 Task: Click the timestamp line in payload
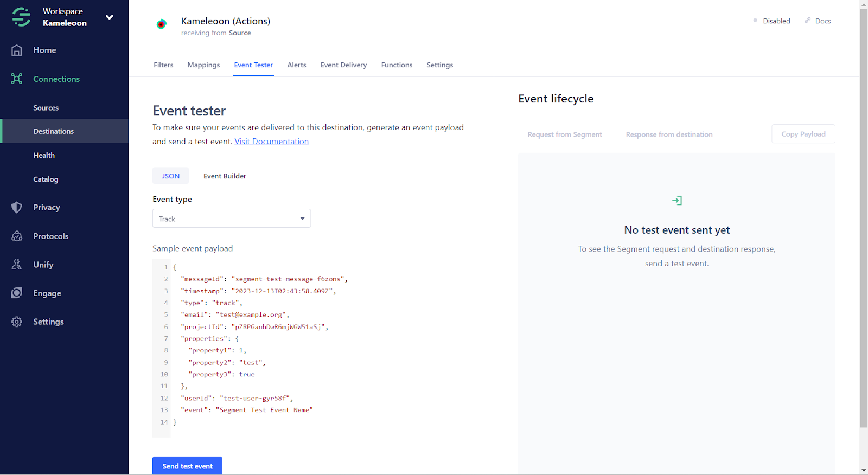pos(258,291)
